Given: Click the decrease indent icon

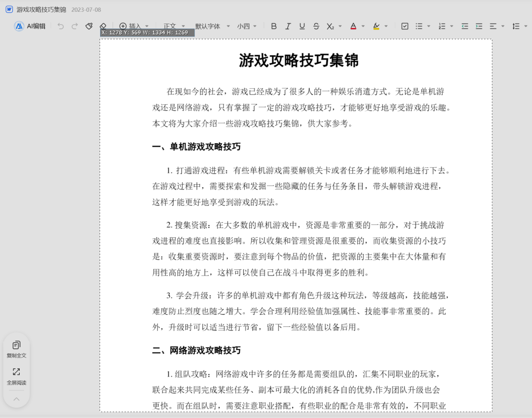Looking at the screenshot, I should click(x=465, y=26).
